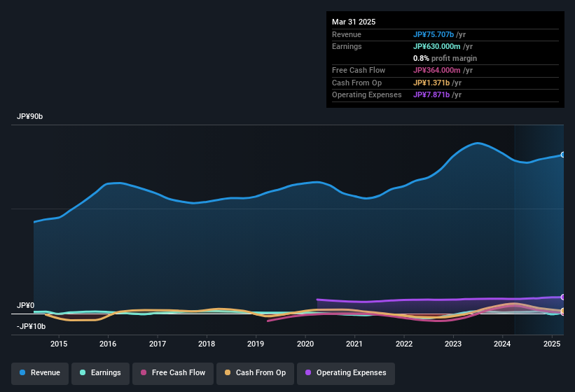Image resolution: width=575 pixels, height=392 pixels.
Task: Click the Mar 31 2025 tooltip date
Action: [354, 22]
